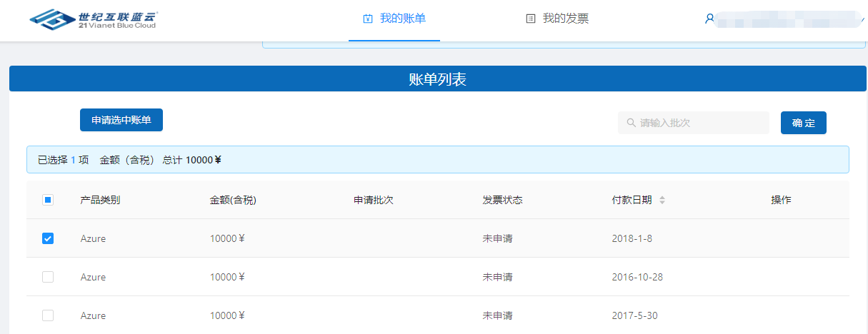The width and height of the screenshot is (868, 334).
Task: Click the 未申请 status in 2018-1-8 row
Action: point(497,239)
